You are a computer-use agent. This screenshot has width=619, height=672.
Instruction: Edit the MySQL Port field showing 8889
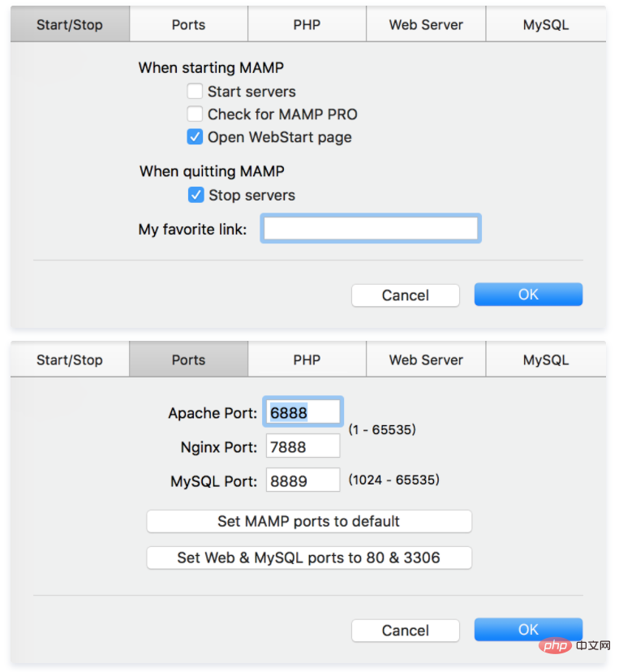tap(303, 480)
